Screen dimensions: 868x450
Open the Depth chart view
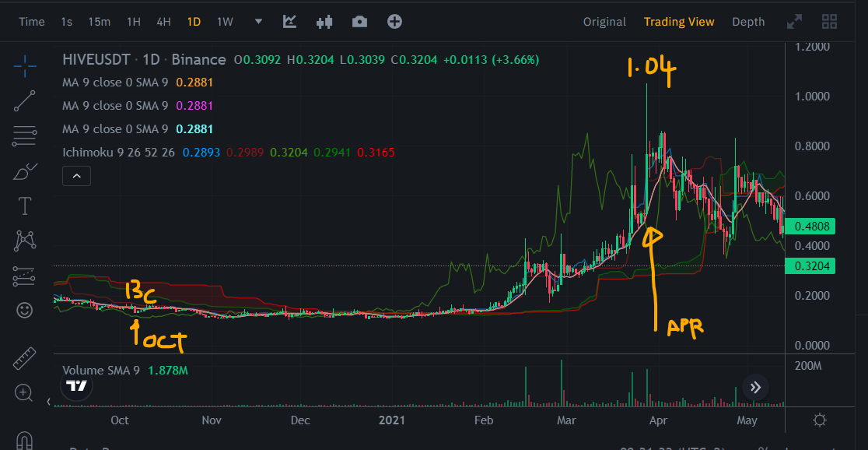coord(748,22)
